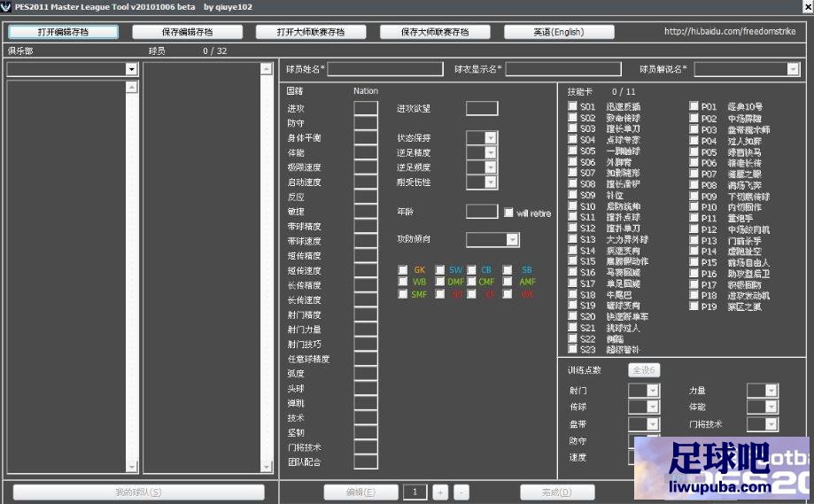The width and height of the screenshot is (814, 504).
Task: Click the minus button beside page number
Action: click(461, 492)
